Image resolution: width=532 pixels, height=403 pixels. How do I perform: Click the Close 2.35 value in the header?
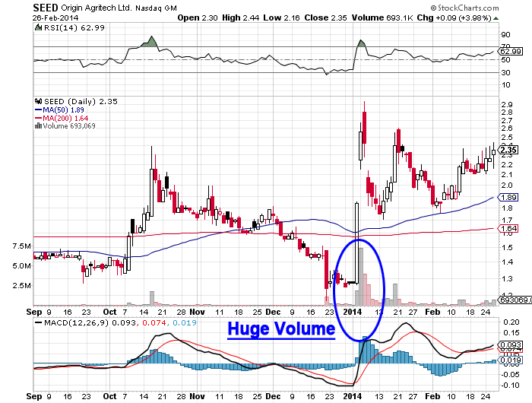pyautogui.click(x=326, y=18)
